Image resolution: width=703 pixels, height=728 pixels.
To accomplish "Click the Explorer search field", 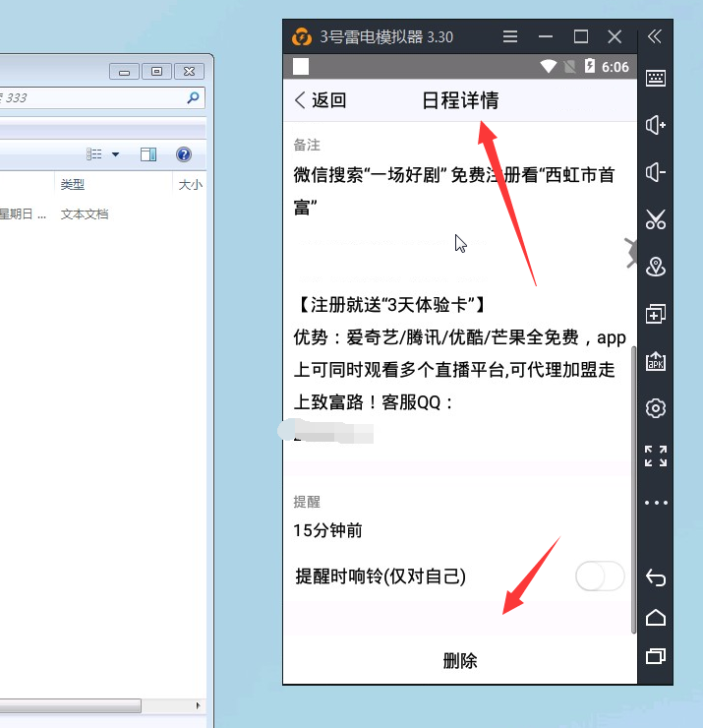I will click(101, 97).
